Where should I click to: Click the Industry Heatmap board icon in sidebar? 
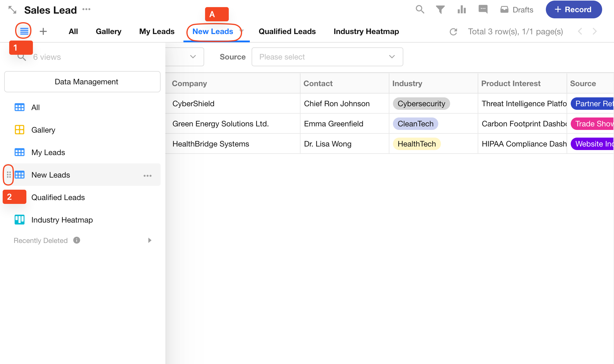click(20, 220)
